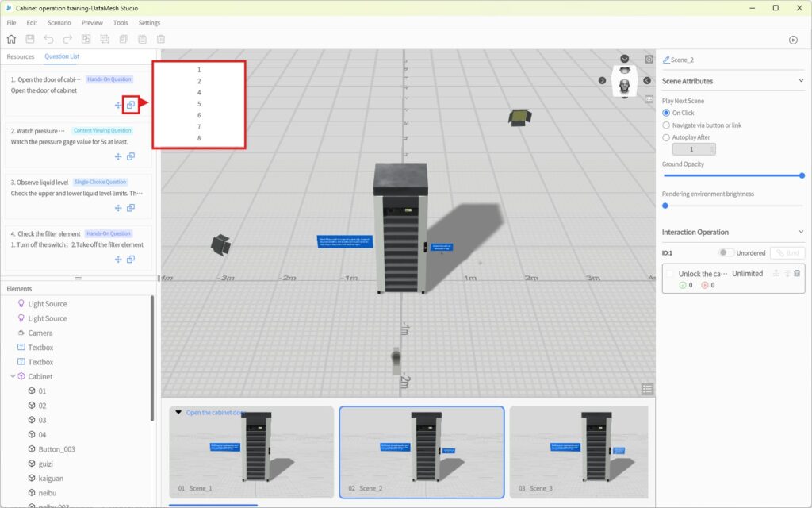Select the Camera element in Elements list

[40, 333]
